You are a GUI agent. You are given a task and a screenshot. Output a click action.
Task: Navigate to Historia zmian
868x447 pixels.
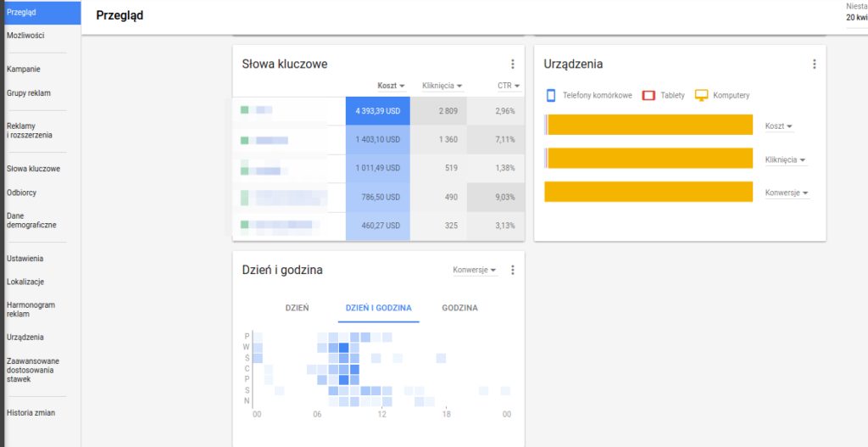31,413
